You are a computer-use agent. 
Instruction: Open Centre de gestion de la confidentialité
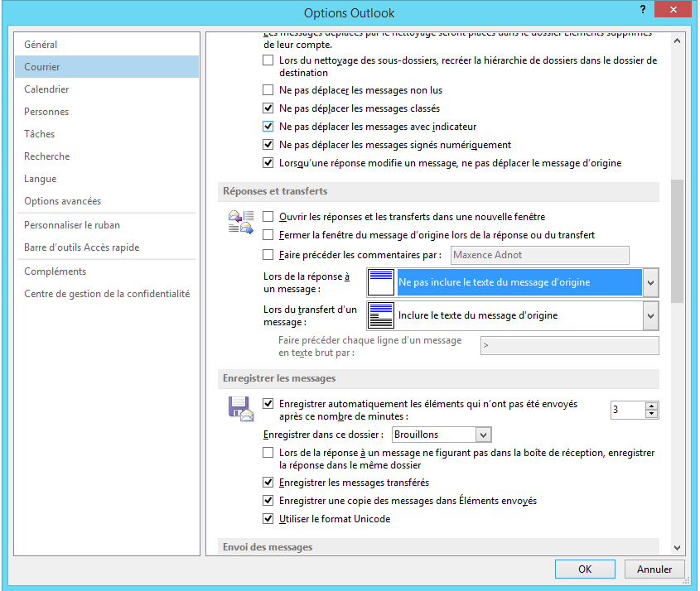pos(107,294)
